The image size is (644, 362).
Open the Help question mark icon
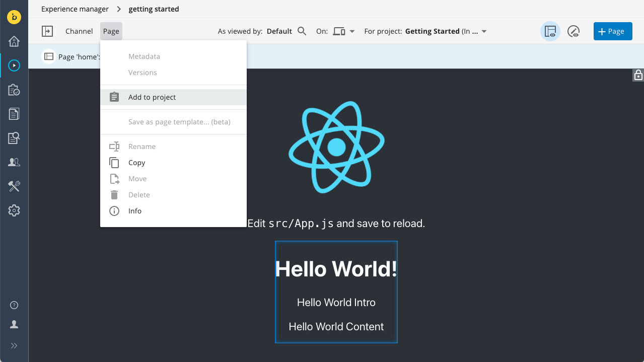tap(14, 305)
